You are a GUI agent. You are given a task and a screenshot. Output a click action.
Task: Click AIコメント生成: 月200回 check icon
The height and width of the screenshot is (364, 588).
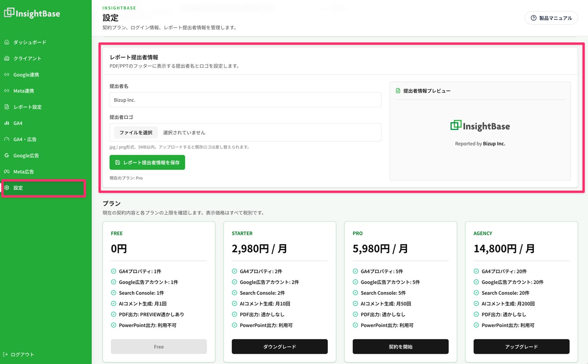point(476,304)
